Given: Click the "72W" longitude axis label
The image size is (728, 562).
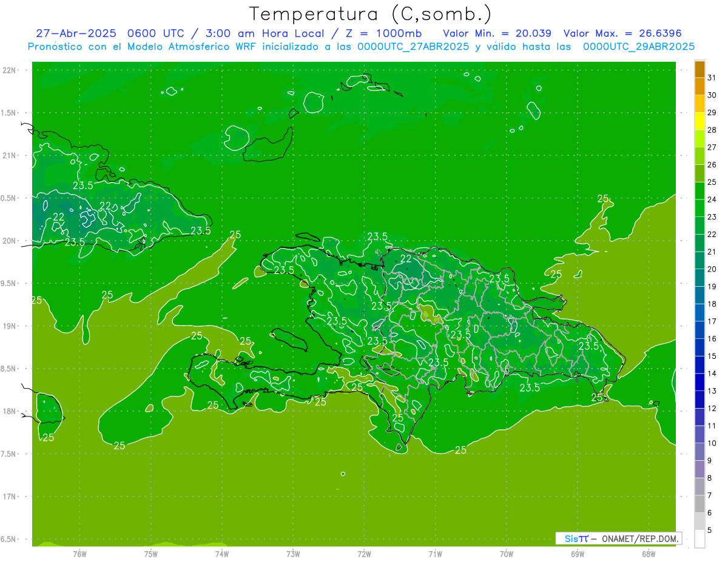Looking at the screenshot, I should pos(364,554).
